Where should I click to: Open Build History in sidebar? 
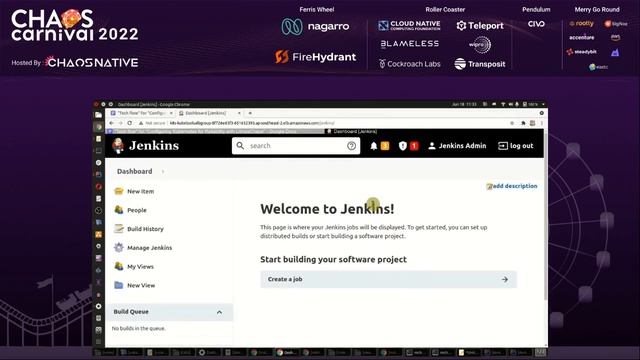[145, 229]
